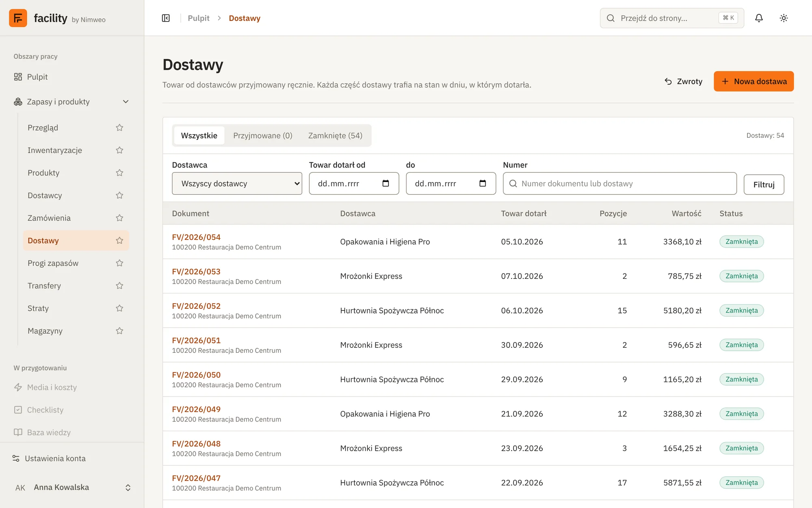The image size is (812, 508).
Task: Open document FV/2026/048
Action: pos(196,444)
